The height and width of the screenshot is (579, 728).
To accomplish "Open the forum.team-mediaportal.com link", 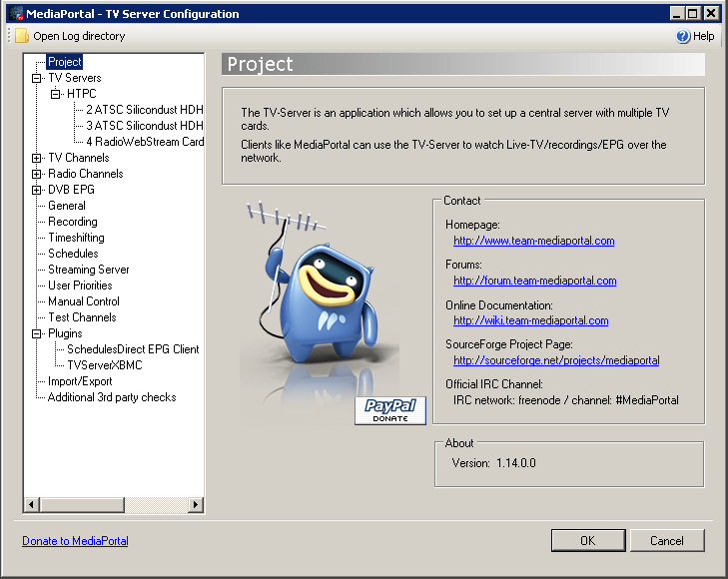I will 535,281.
